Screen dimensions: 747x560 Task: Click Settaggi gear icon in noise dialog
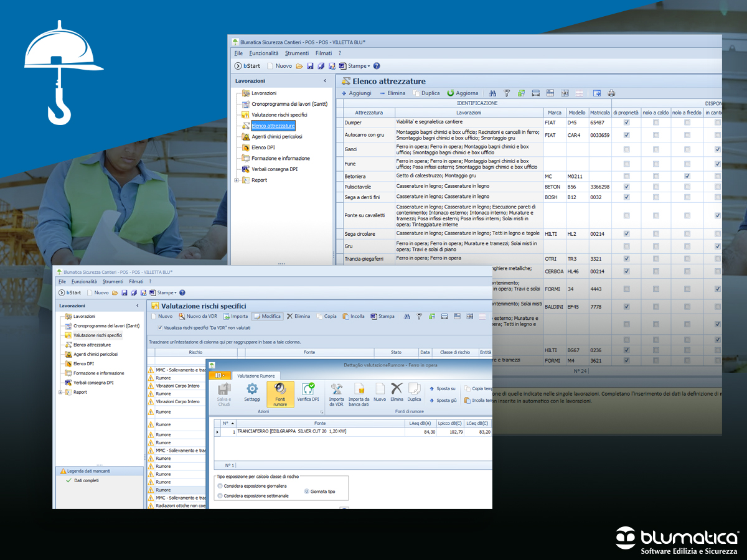[252, 390]
